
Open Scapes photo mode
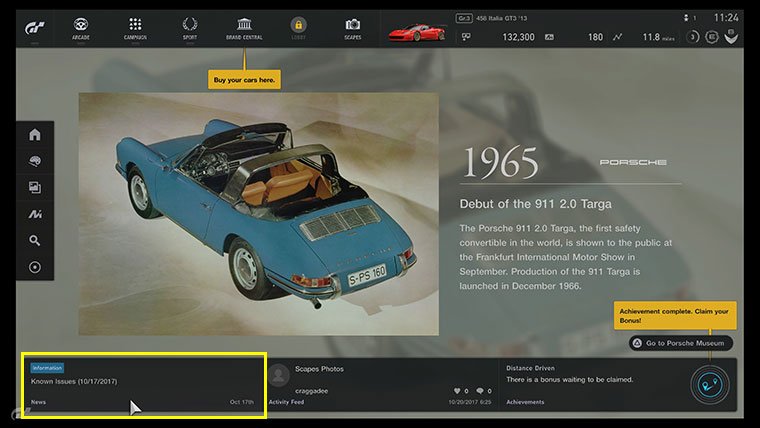point(352,27)
